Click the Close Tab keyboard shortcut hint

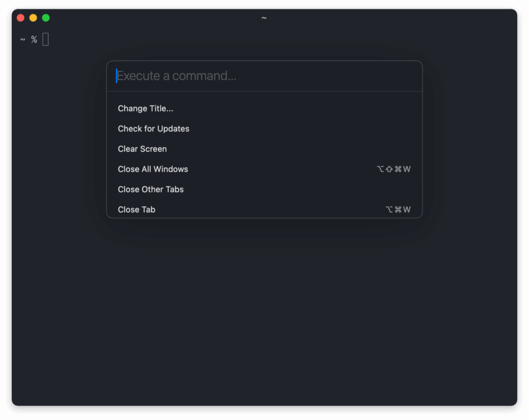398,209
